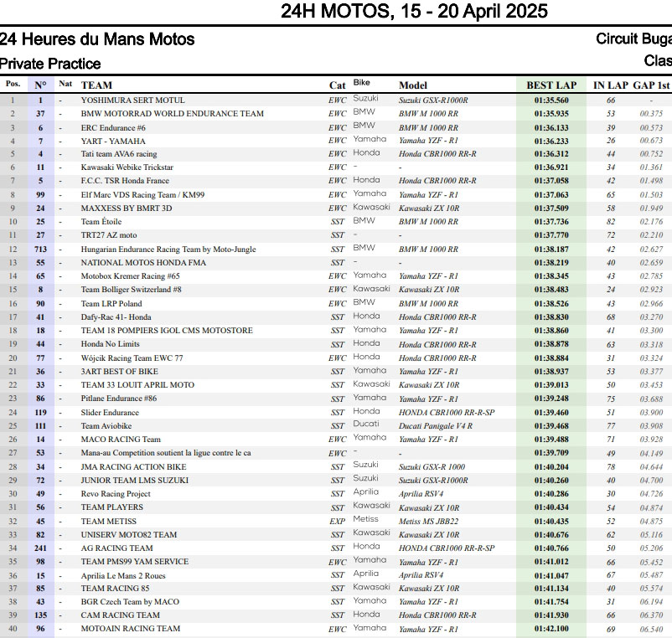
Task: Click the '24 Heures du Mans Motos' heading
Action: (97, 39)
